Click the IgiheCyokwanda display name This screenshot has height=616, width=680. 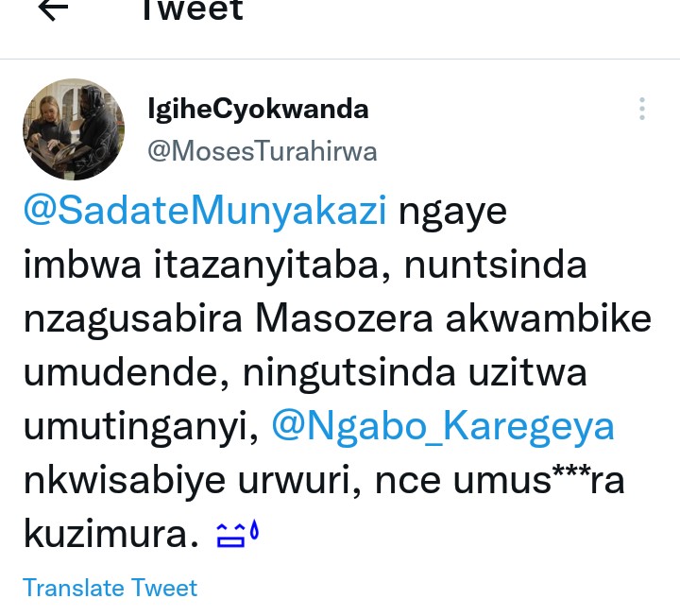coord(258,109)
